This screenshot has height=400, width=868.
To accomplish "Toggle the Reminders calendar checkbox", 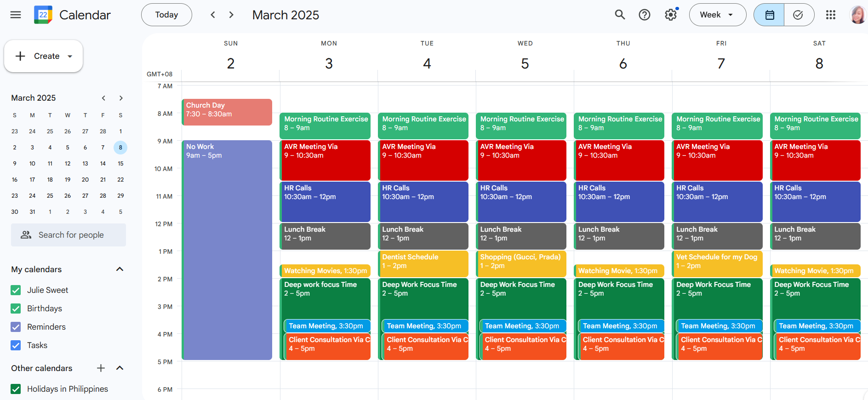I will click(16, 327).
